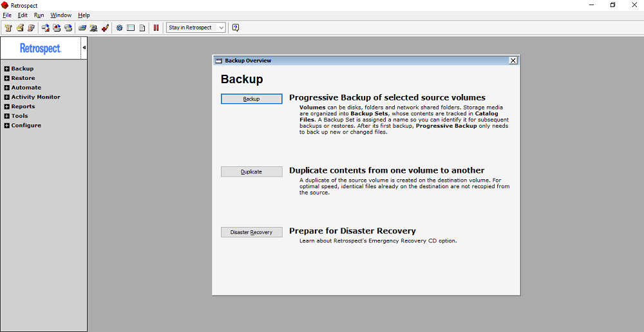The height and width of the screenshot is (332, 644).
Task: Click the Retrospect logo in sidebar
Action: click(41, 48)
